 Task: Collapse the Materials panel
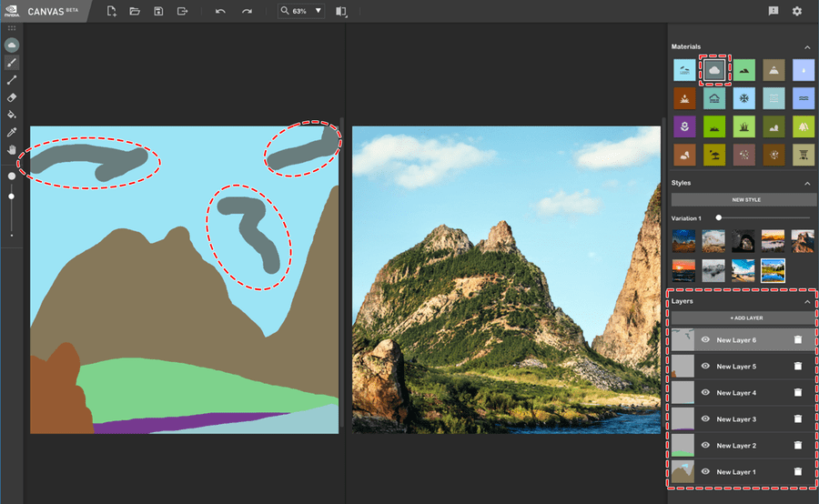(806, 46)
